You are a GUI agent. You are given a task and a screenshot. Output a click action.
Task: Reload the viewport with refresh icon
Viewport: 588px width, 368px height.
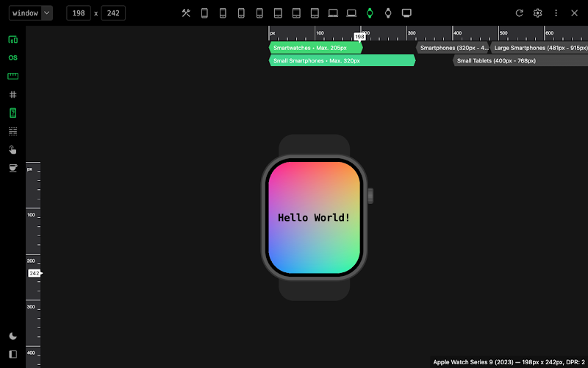tap(520, 13)
